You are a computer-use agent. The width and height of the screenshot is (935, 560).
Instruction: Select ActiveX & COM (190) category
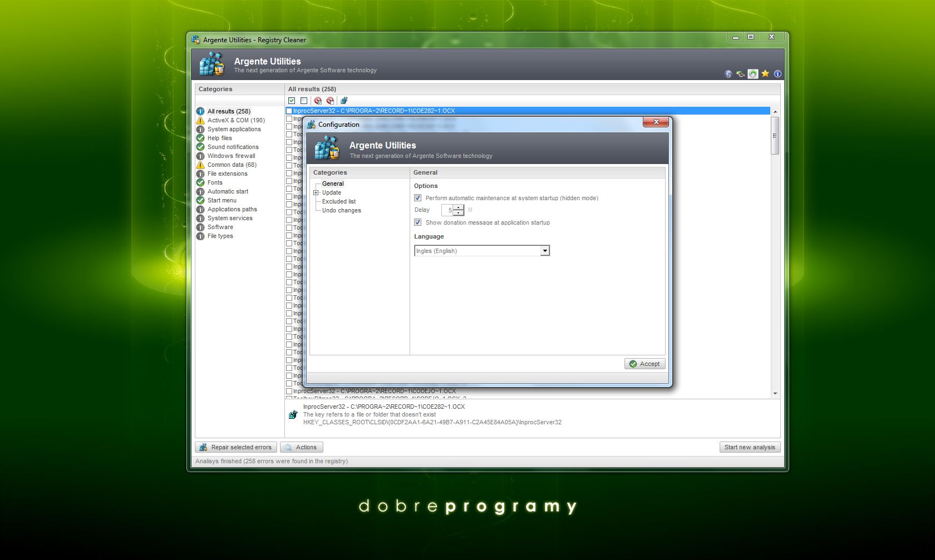[236, 120]
